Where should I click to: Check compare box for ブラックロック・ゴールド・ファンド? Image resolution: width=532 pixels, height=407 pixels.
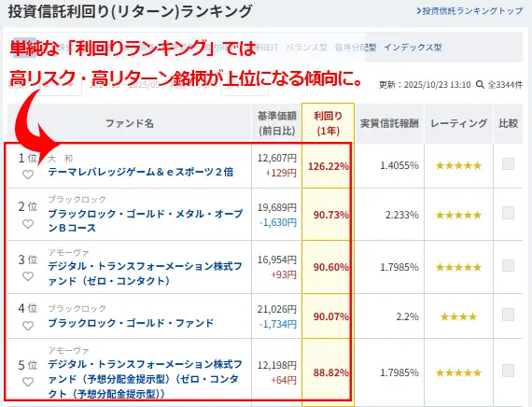pyautogui.click(x=508, y=315)
